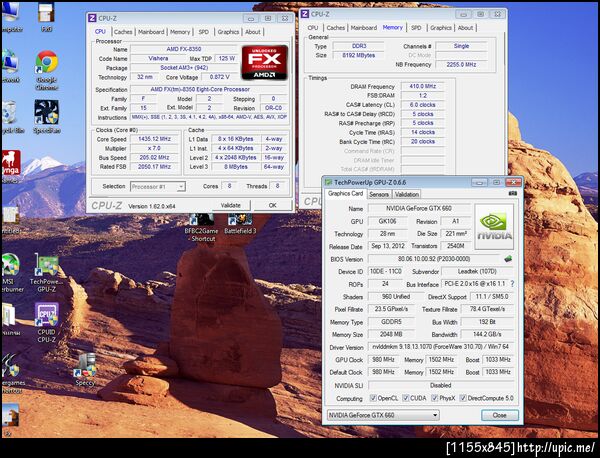This screenshot has height=458, width=600.
Task: Click DRAM Frequency value 410.0 MHz
Action: pyautogui.click(x=422, y=86)
